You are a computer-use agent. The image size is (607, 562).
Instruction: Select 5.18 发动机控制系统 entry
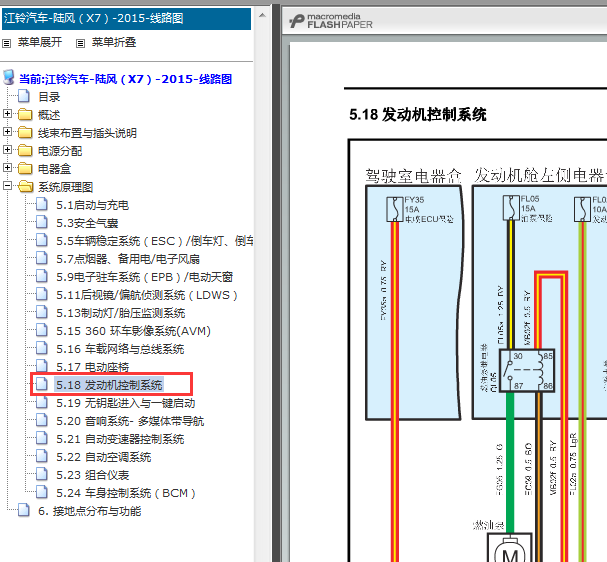(x=109, y=385)
